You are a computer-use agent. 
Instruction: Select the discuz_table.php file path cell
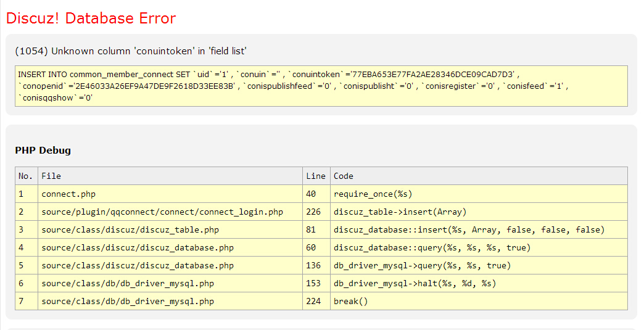pyautogui.click(x=130, y=229)
